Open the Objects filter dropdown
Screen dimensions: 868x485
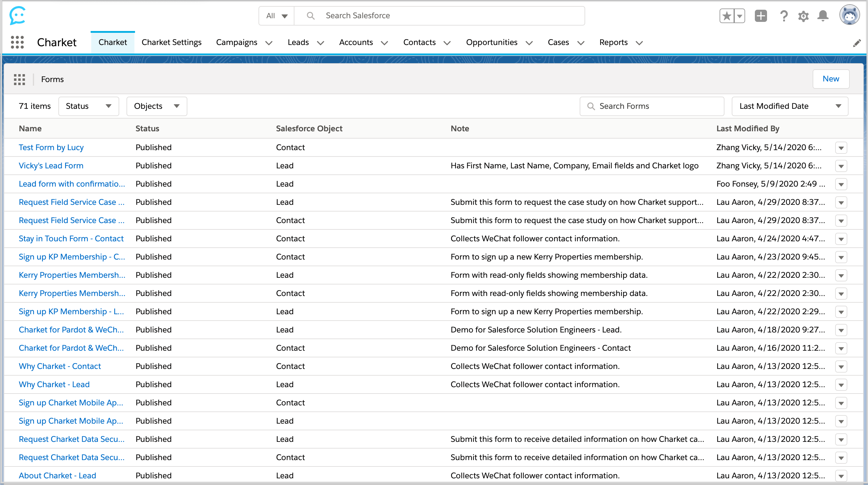pyautogui.click(x=157, y=106)
